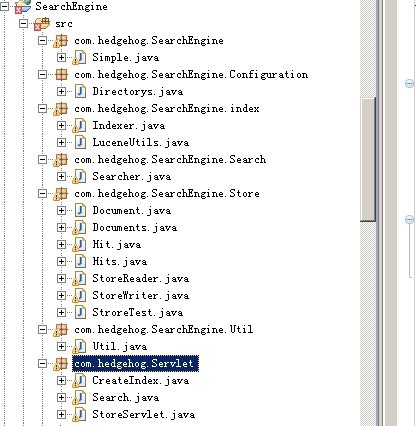Click lower code-folding minus marker in editor

tap(409, 219)
